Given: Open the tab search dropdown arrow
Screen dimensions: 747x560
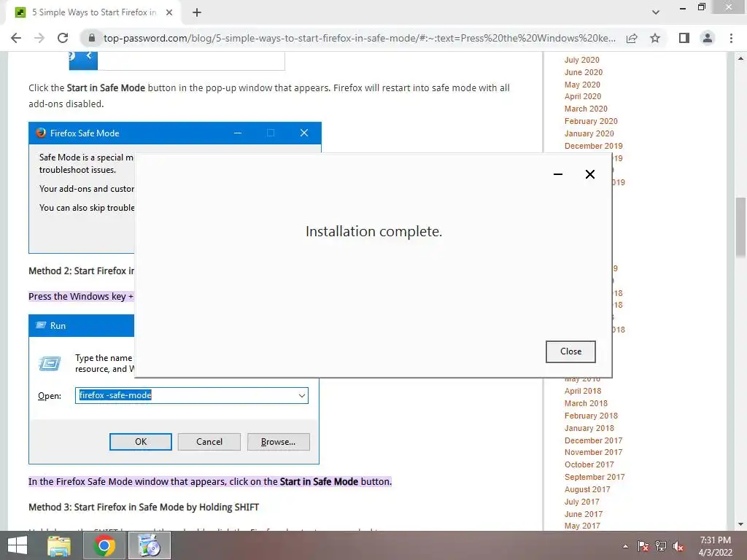Looking at the screenshot, I should click(x=656, y=12).
